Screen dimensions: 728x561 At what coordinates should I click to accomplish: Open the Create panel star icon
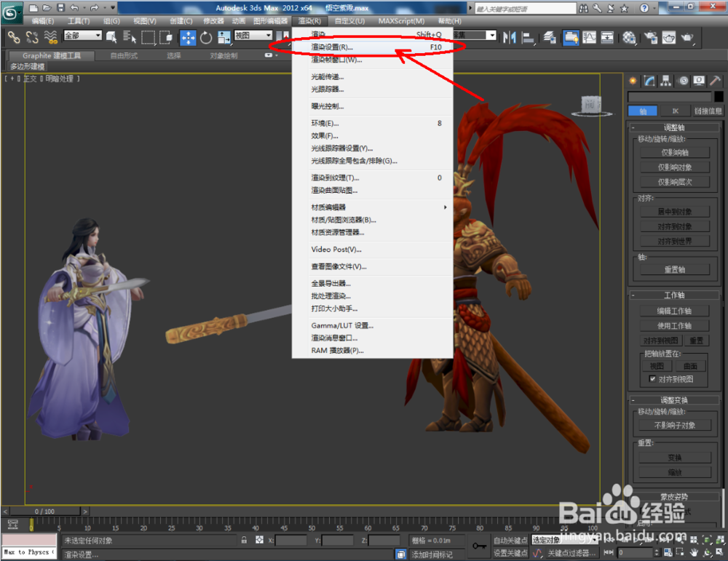(633, 81)
